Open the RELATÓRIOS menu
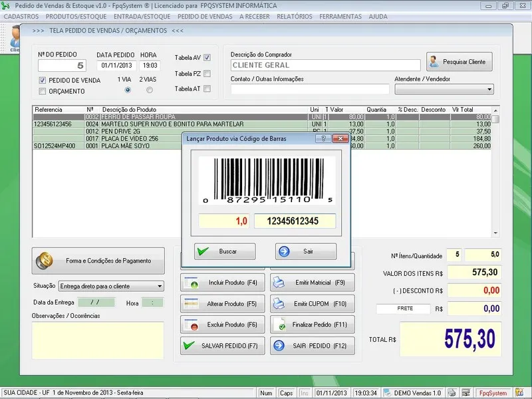Screen dimensions: 532x399 [x=295, y=16]
